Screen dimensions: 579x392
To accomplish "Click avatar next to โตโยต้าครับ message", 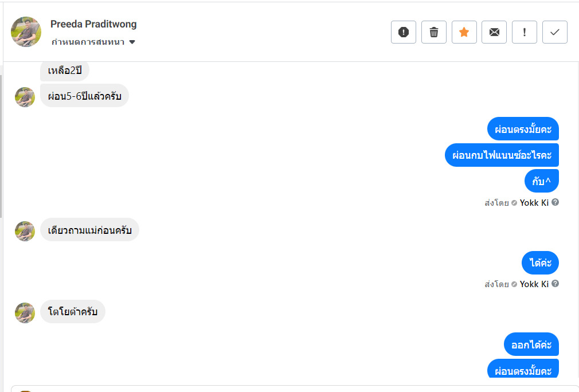I will pyautogui.click(x=25, y=312).
